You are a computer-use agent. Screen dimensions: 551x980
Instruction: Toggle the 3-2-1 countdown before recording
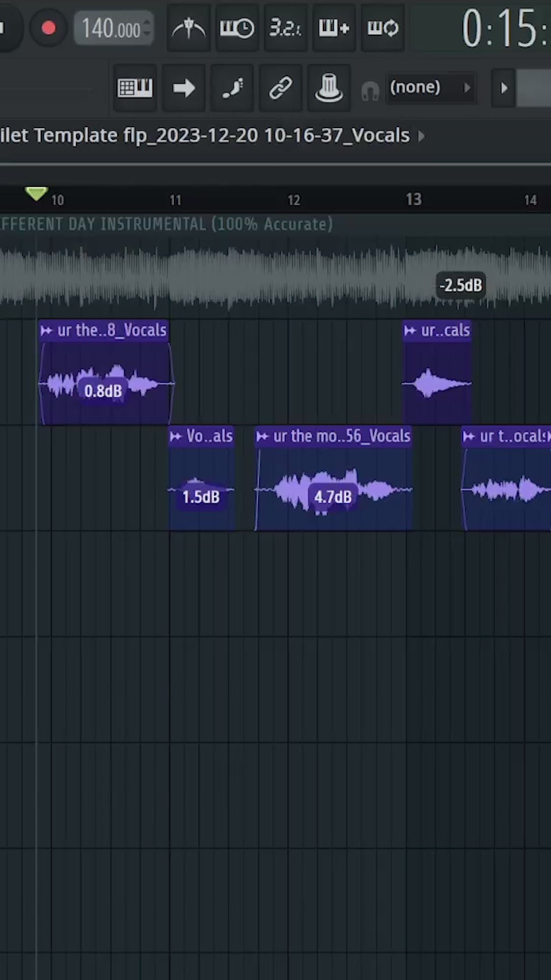tap(285, 29)
